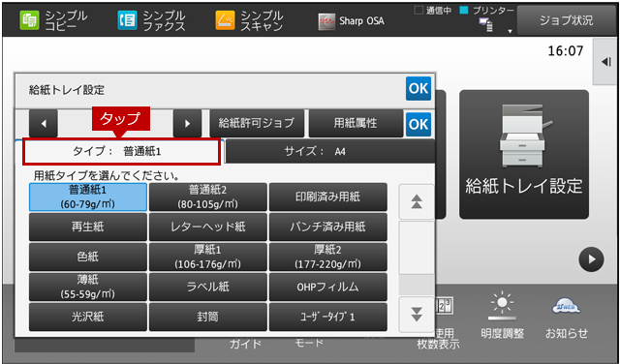Open 給紙許可ジョブ settings
This screenshot has height=364, width=620.
pyautogui.click(x=257, y=123)
